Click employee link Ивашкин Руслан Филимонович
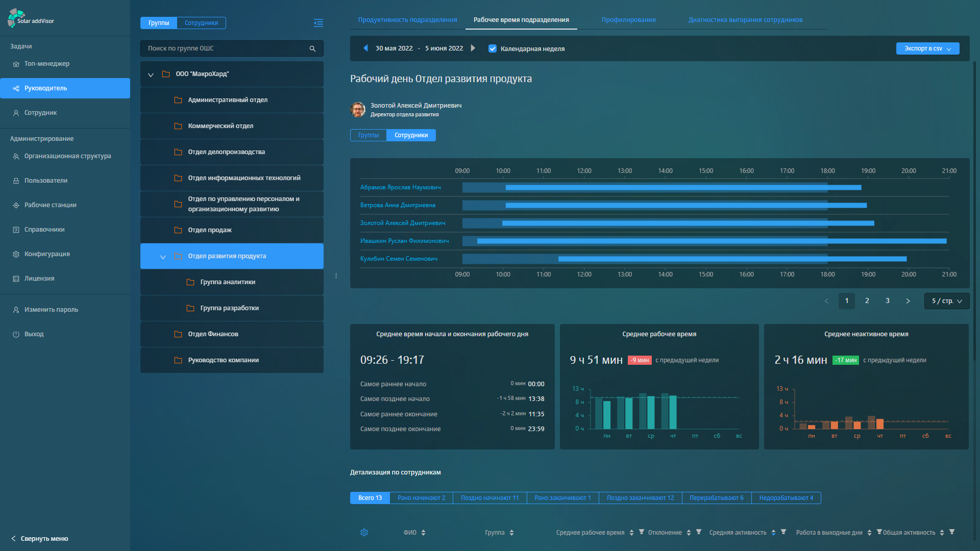The height and width of the screenshot is (551, 980). pos(404,241)
